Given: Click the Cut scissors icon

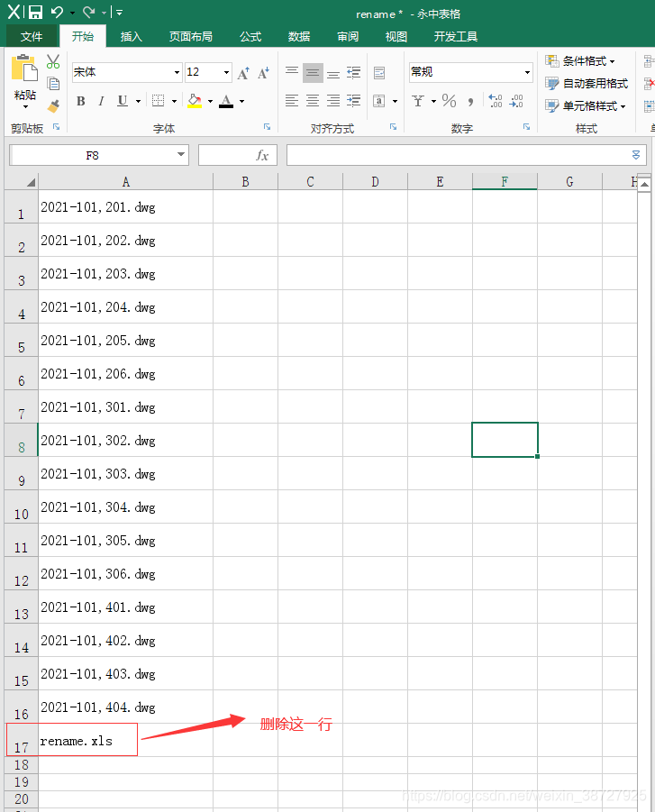Looking at the screenshot, I should (x=53, y=61).
